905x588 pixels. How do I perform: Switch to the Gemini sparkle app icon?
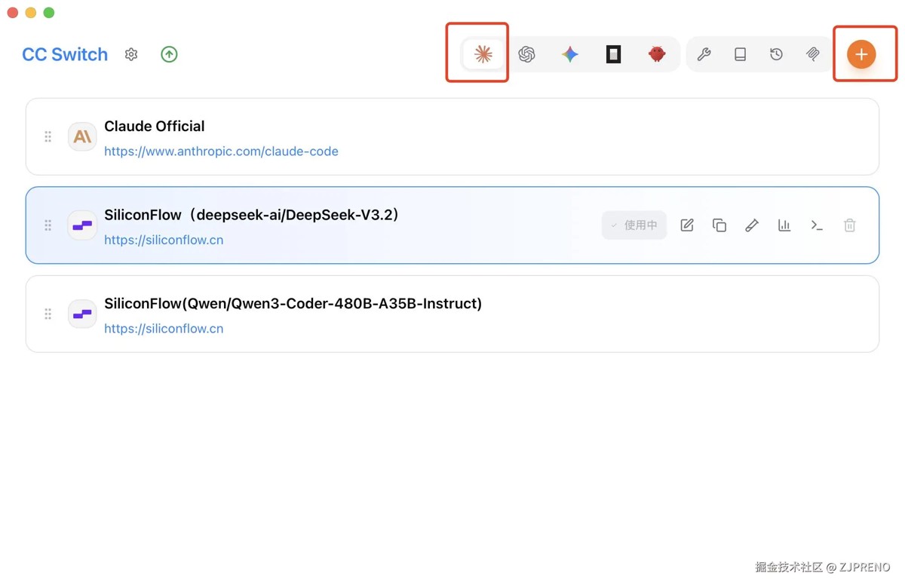click(x=570, y=54)
